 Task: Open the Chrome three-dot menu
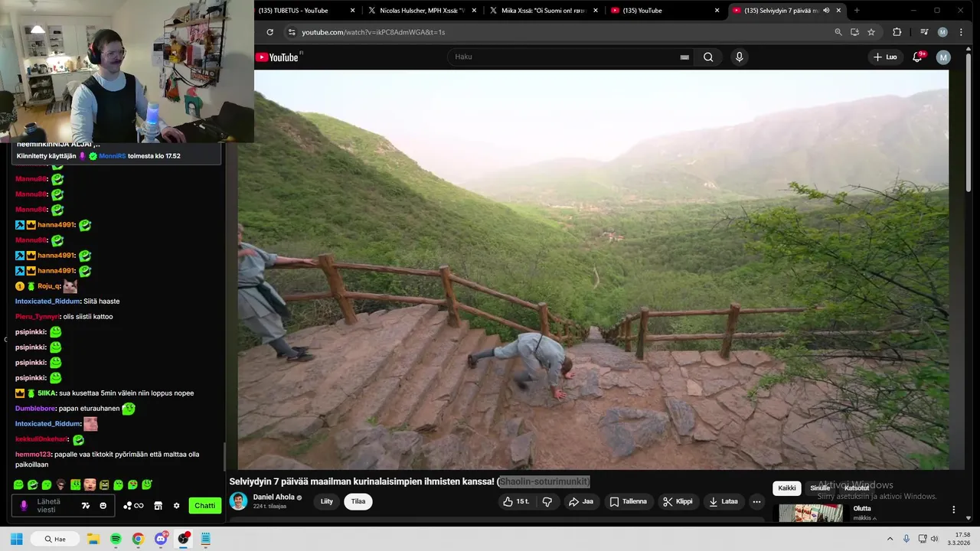pyautogui.click(x=961, y=32)
